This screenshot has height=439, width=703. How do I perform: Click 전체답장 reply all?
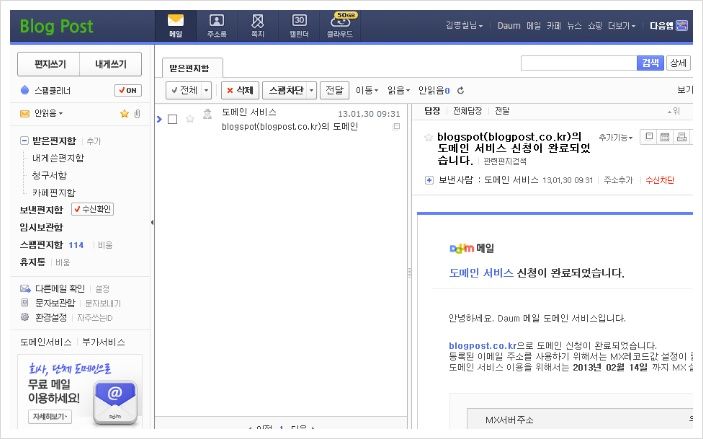click(467, 111)
